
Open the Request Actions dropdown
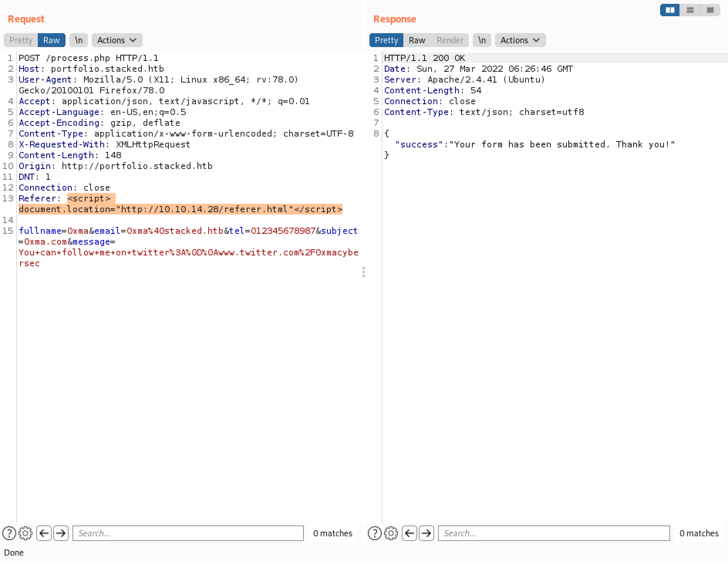click(x=117, y=40)
